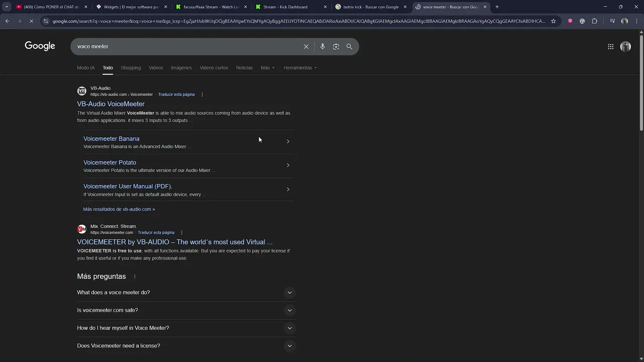The width and height of the screenshot is (644, 362).
Task: Click the browser forward arrow
Action: coord(19,21)
